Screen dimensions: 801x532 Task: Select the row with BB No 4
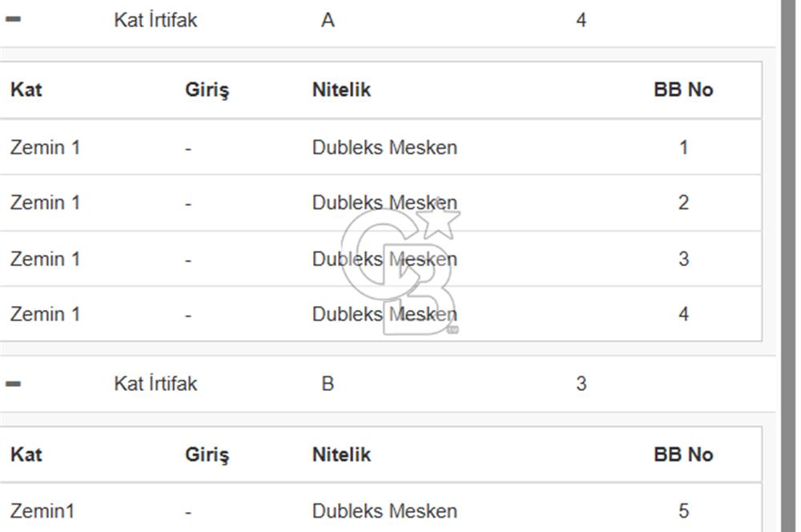pos(380,314)
